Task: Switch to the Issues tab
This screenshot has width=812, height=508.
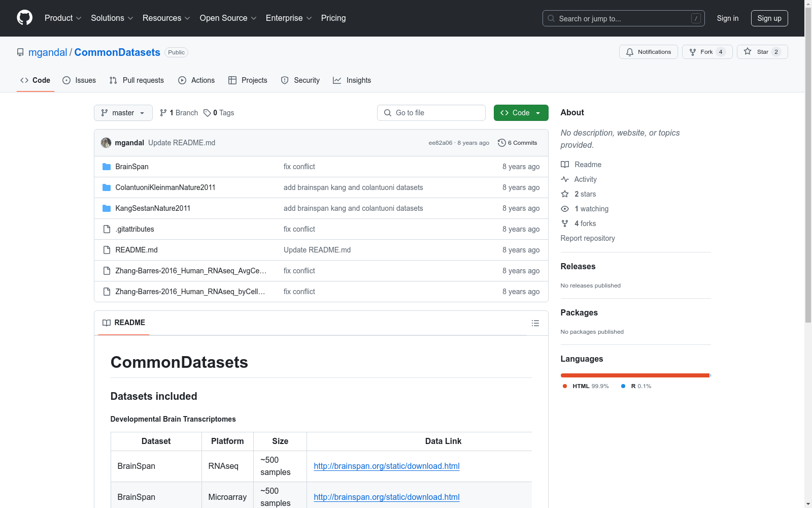Action: pyautogui.click(x=79, y=80)
